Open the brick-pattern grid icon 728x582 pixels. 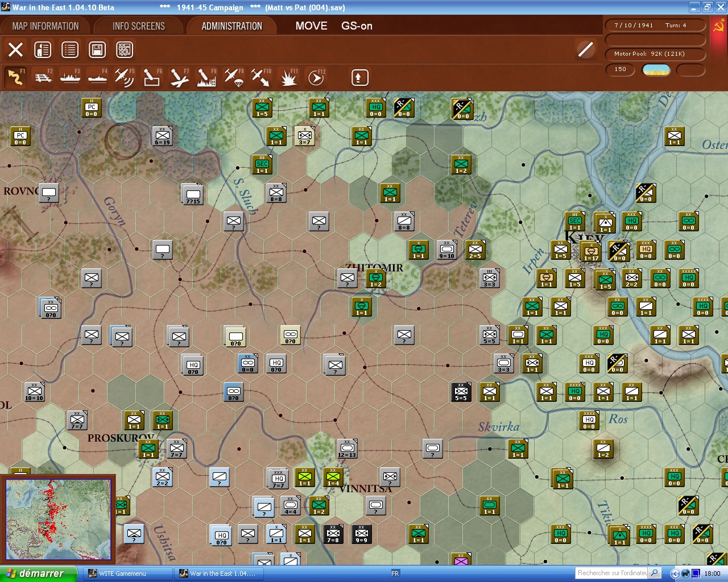125,50
